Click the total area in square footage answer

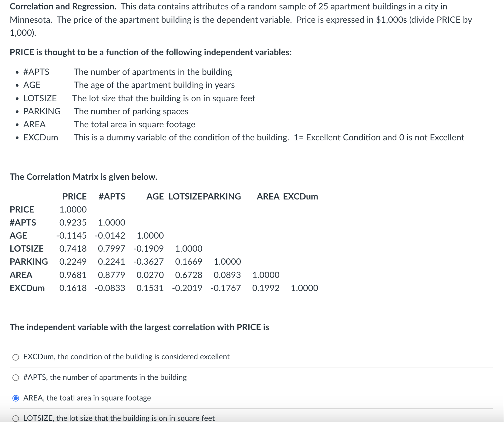coord(87,398)
